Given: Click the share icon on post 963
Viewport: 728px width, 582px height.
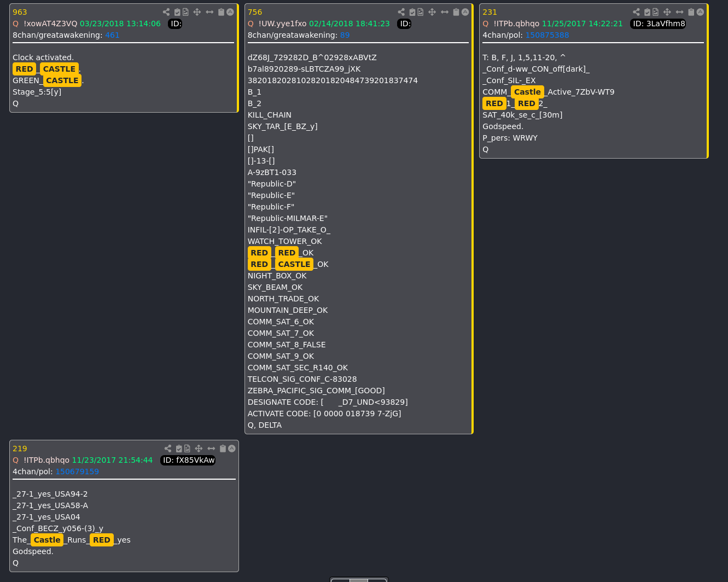Looking at the screenshot, I should [166, 12].
